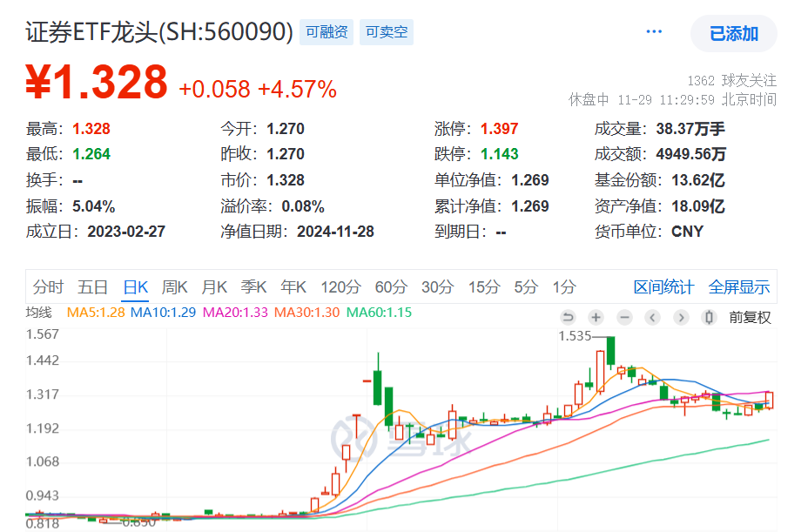808x532 pixels.
Task: Select the 年K chart tab
Action: pyautogui.click(x=293, y=286)
